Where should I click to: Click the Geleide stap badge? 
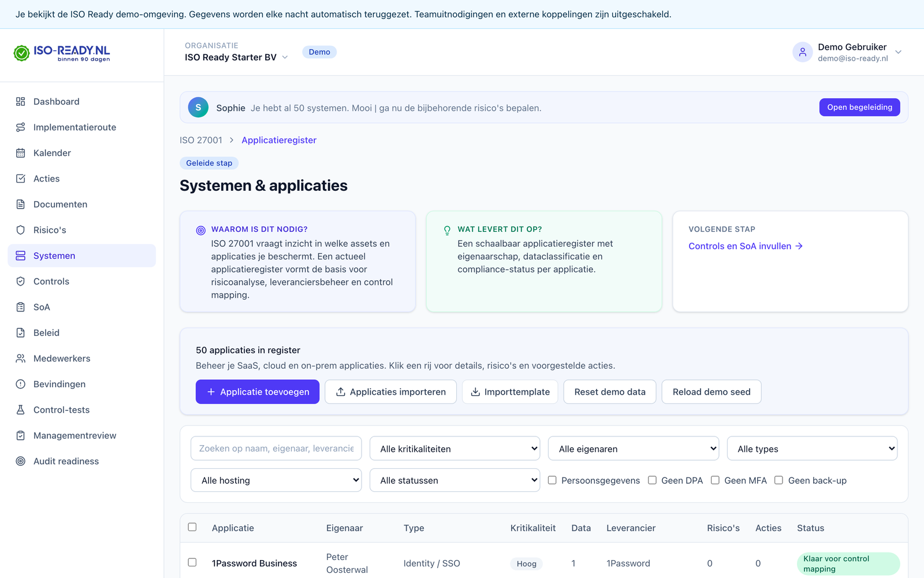point(209,163)
